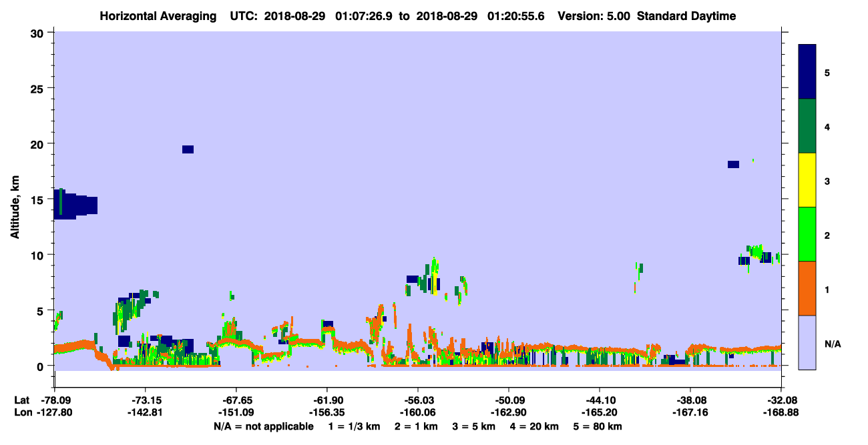Click longitude value -168.88

tap(781, 413)
